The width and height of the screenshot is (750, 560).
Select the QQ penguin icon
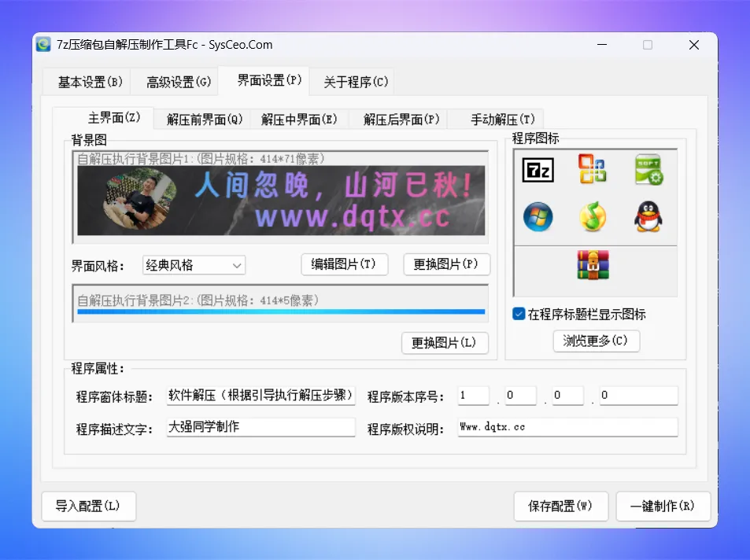pos(648,216)
